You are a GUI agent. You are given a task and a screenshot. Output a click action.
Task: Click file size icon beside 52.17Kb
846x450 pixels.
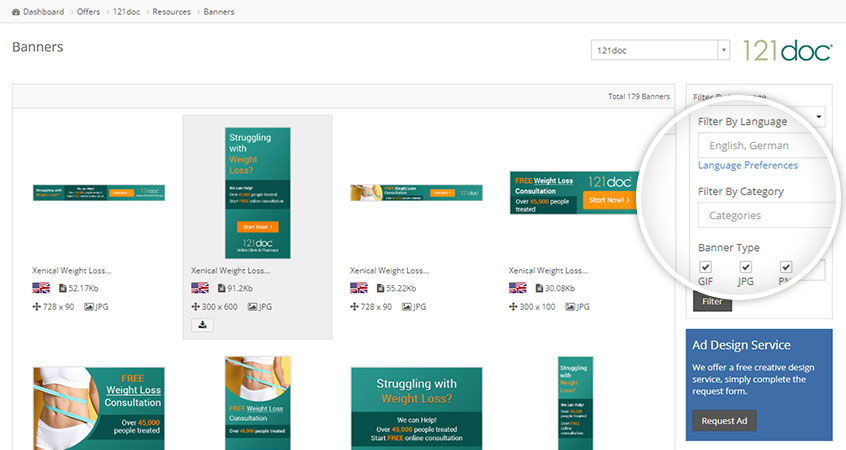tap(63, 288)
